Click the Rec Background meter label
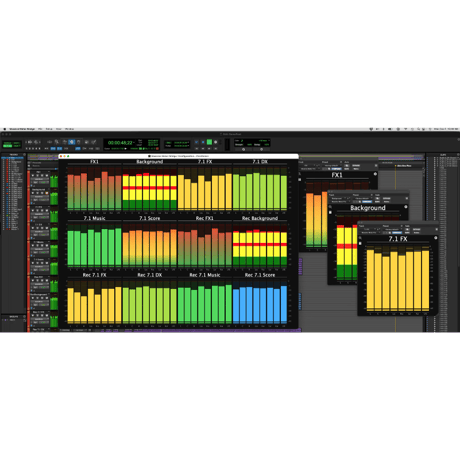460x460 pixels. pyautogui.click(x=260, y=218)
